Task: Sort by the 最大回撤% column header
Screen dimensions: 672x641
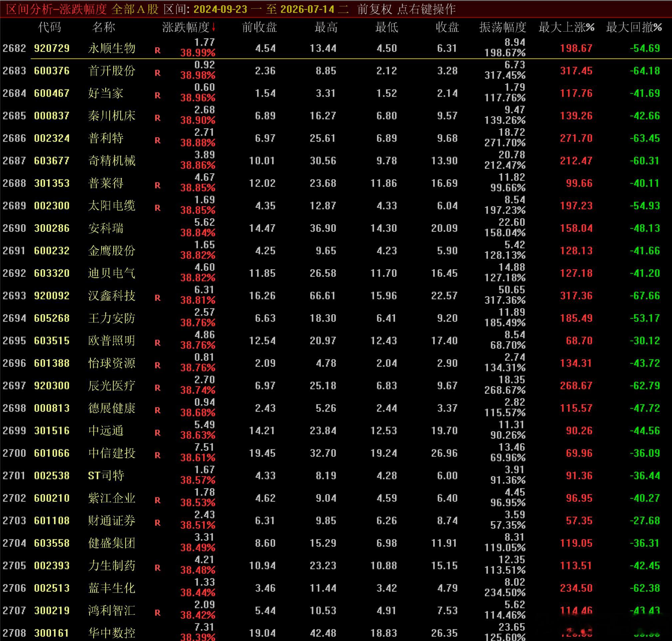Action: click(x=634, y=27)
